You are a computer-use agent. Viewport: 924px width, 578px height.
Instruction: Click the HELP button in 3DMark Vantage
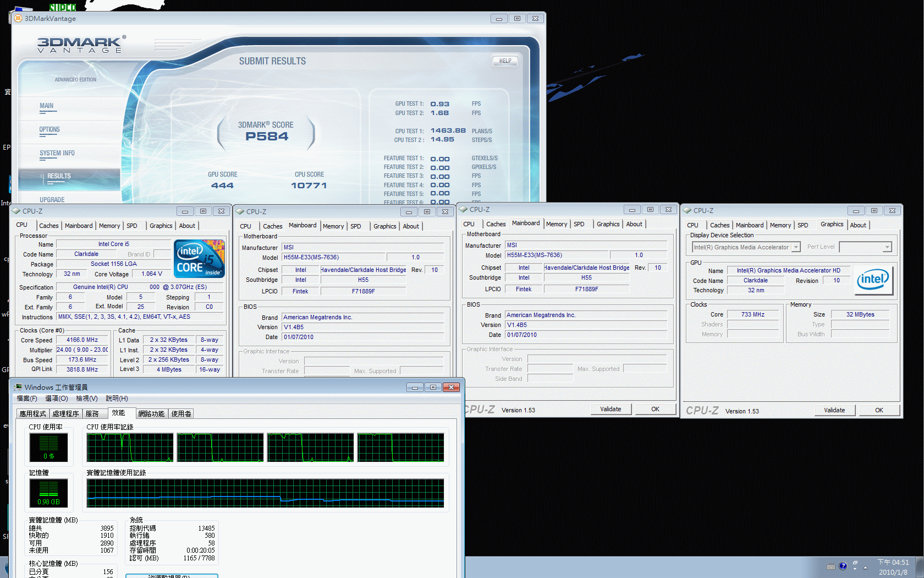[x=505, y=61]
